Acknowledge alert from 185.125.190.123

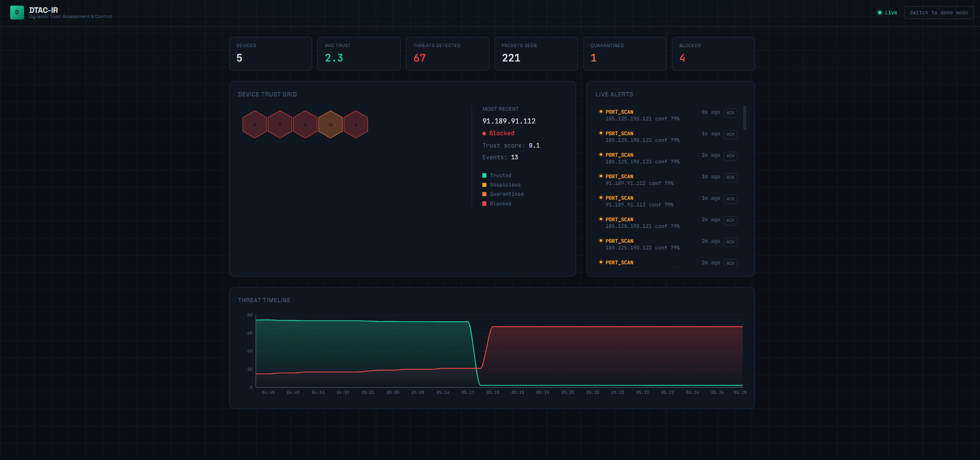point(730,156)
